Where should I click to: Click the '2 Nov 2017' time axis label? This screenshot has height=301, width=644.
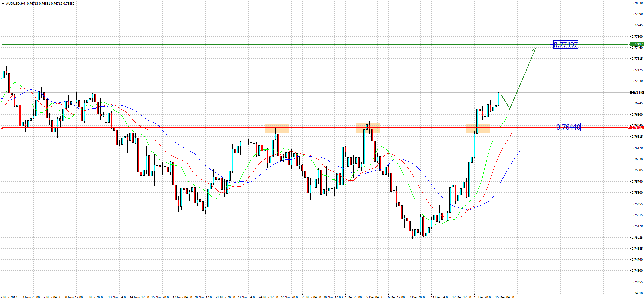pyautogui.click(x=9, y=297)
